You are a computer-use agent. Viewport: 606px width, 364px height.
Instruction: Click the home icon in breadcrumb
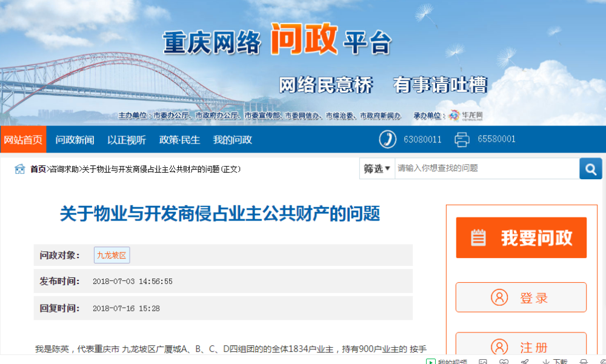pos(20,169)
